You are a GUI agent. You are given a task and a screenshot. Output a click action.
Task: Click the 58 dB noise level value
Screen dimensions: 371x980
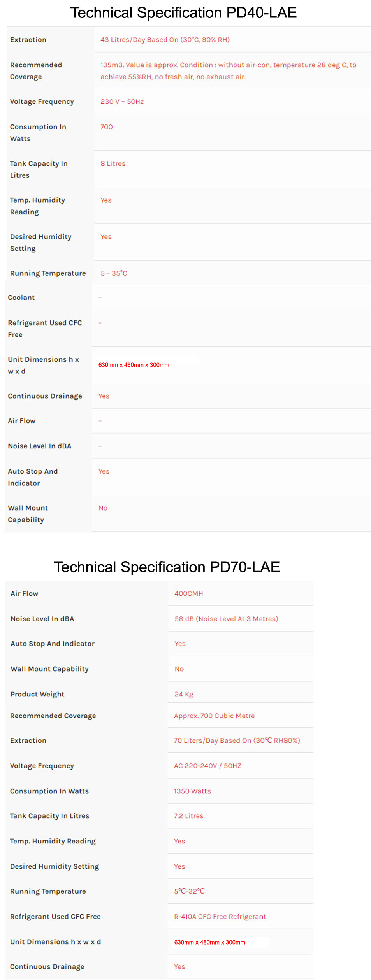click(x=226, y=619)
